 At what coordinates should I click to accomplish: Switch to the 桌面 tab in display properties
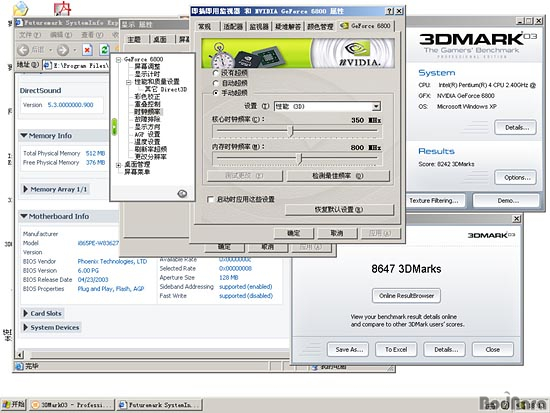pyautogui.click(x=160, y=39)
